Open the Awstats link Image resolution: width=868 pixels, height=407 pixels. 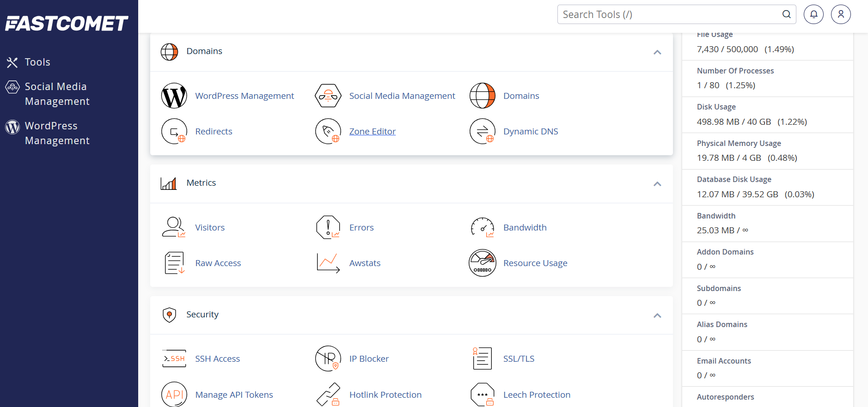pos(365,263)
